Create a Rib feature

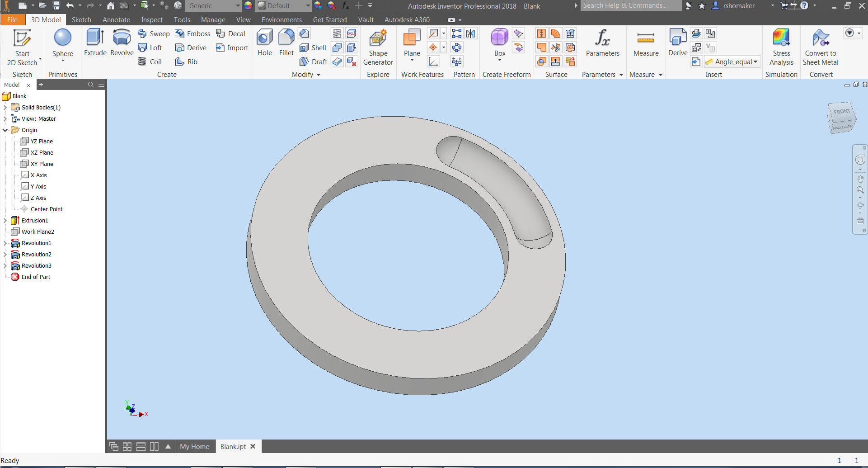(x=187, y=62)
